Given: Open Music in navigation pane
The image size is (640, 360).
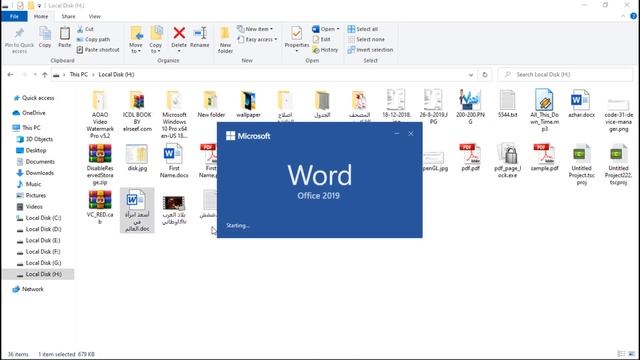Looking at the screenshot, I should click(x=29, y=184).
